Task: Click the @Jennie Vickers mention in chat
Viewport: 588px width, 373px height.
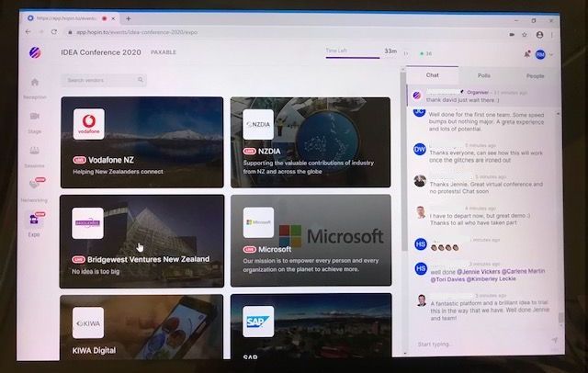Action: click(478, 271)
